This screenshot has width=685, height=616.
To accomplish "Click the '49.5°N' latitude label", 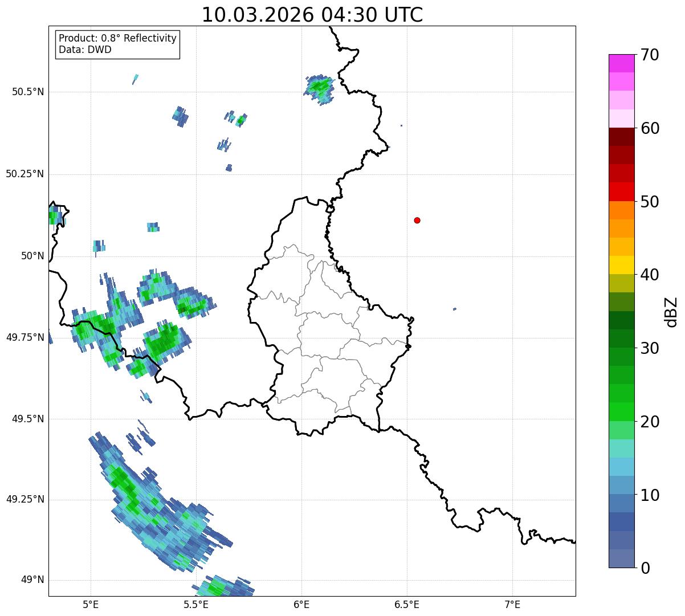I will tap(27, 419).
